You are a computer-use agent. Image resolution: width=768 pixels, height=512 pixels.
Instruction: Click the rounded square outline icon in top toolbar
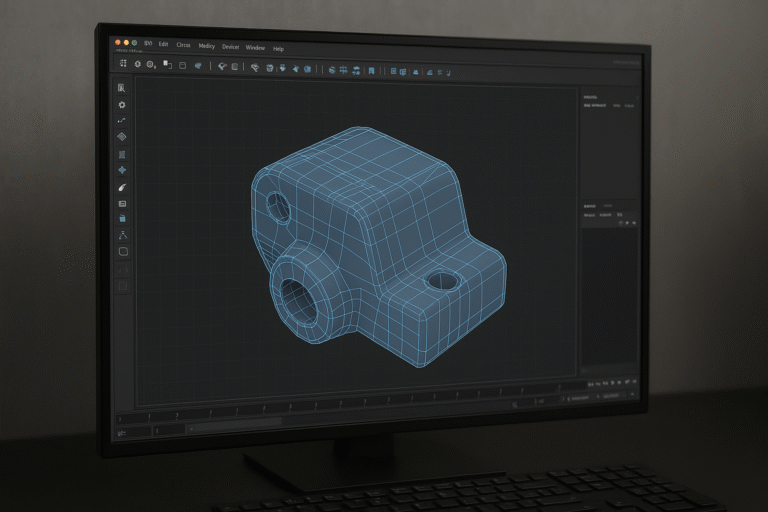pyautogui.click(x=182, y=65)
